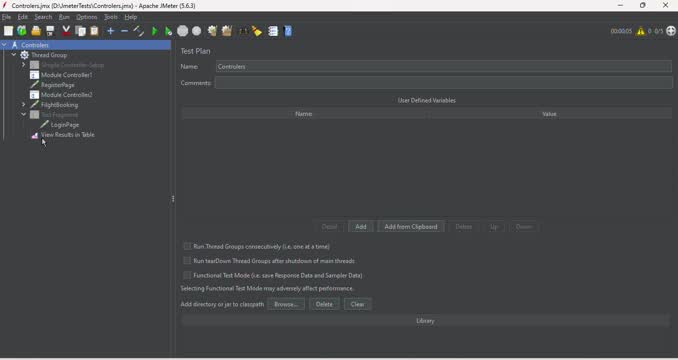Click the Cut scissors toolbar icon
This screenshot has width=678, height=360.
tap(66, 31)
